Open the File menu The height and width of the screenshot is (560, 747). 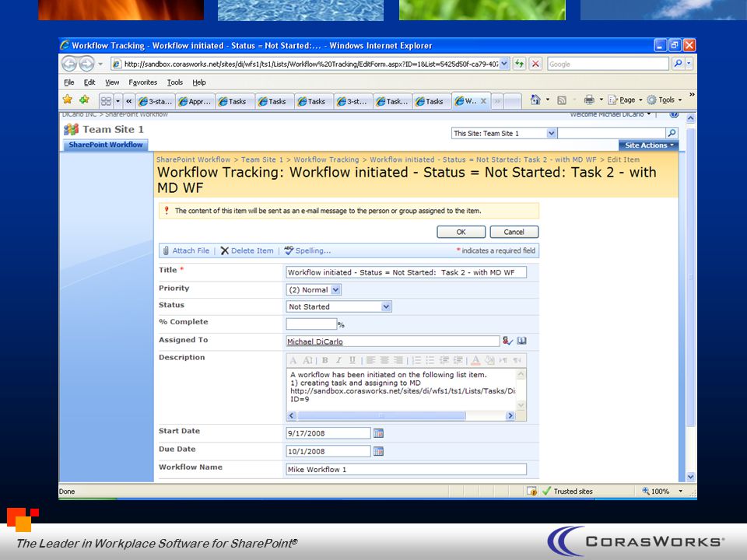69,82
